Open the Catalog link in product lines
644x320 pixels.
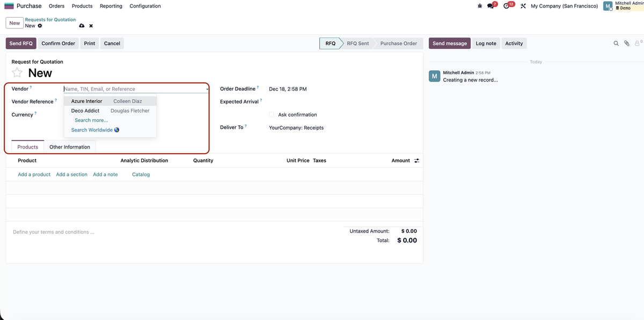(141, 174)
